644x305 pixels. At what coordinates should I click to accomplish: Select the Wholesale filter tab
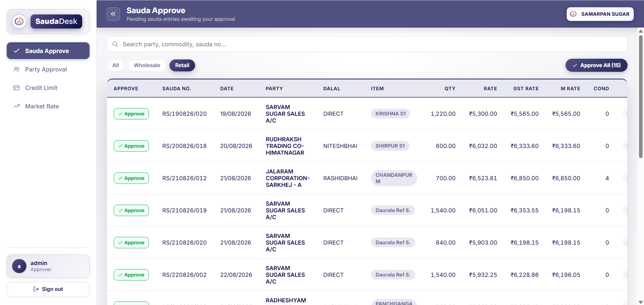pos(147,65)
